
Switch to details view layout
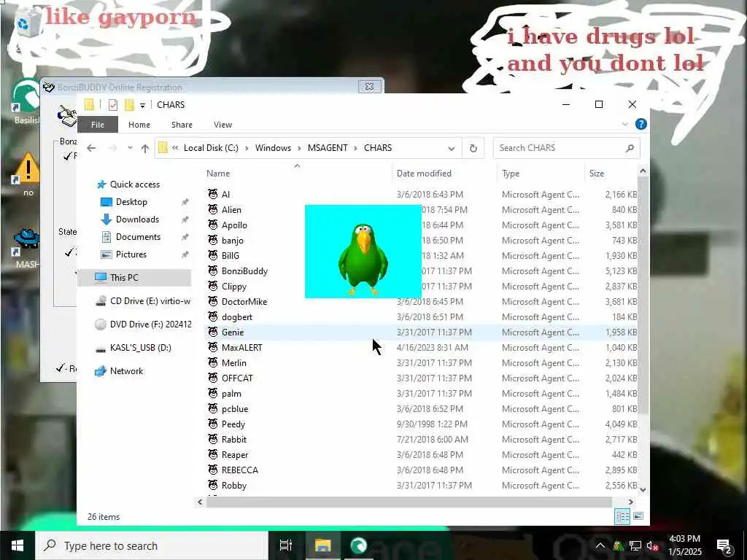622,516
